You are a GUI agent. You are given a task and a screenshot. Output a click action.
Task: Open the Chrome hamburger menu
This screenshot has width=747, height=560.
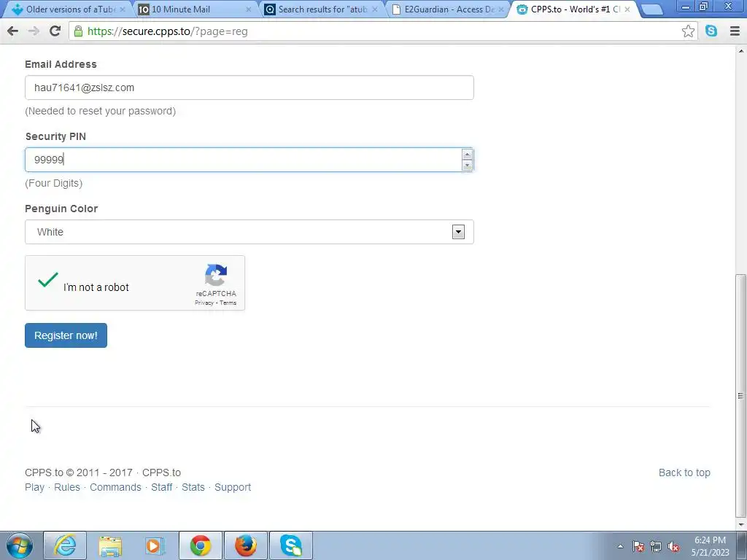735,31
